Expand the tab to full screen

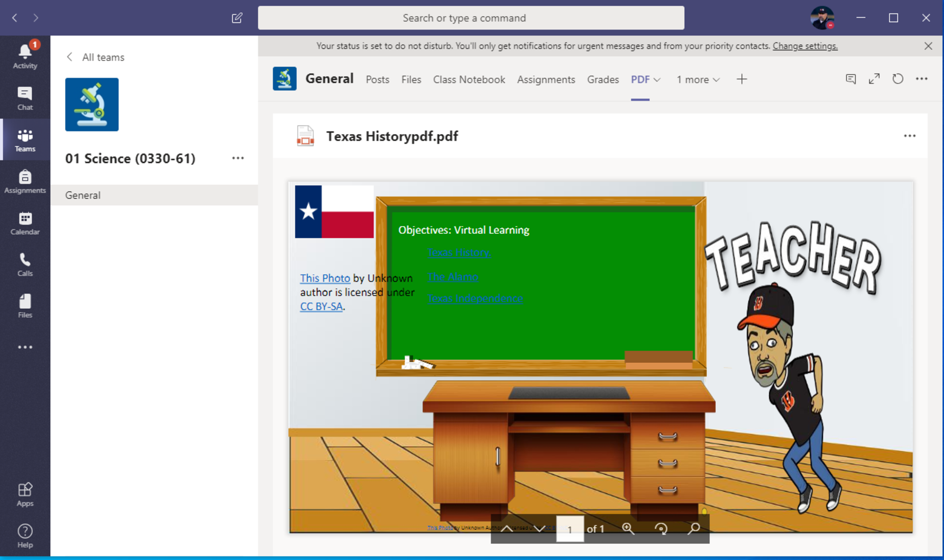point(874,79)
